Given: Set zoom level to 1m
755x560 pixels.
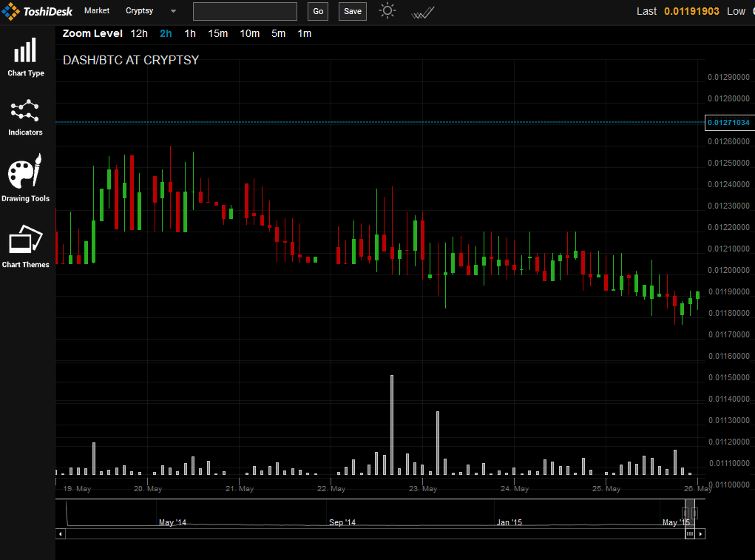Looking at the screenshot, I should point(305,34).
